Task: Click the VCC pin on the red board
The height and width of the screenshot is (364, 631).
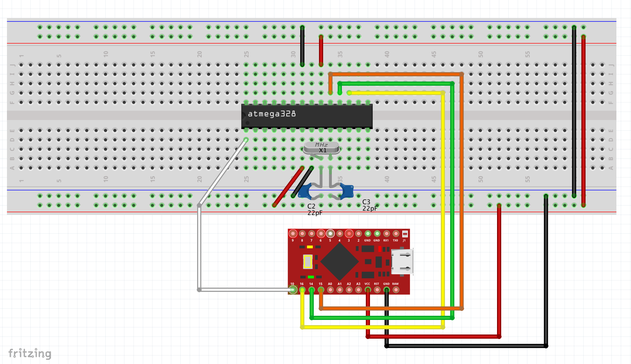Action: click(368, 290)
